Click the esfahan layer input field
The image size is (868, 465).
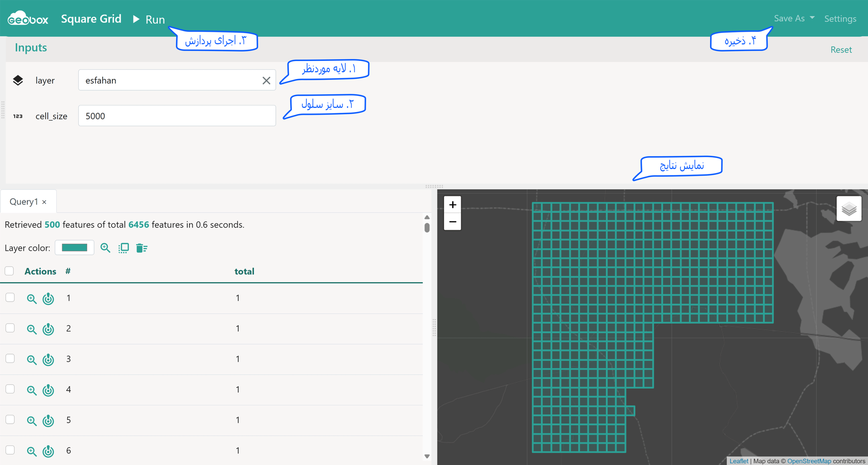coord(177,80)
